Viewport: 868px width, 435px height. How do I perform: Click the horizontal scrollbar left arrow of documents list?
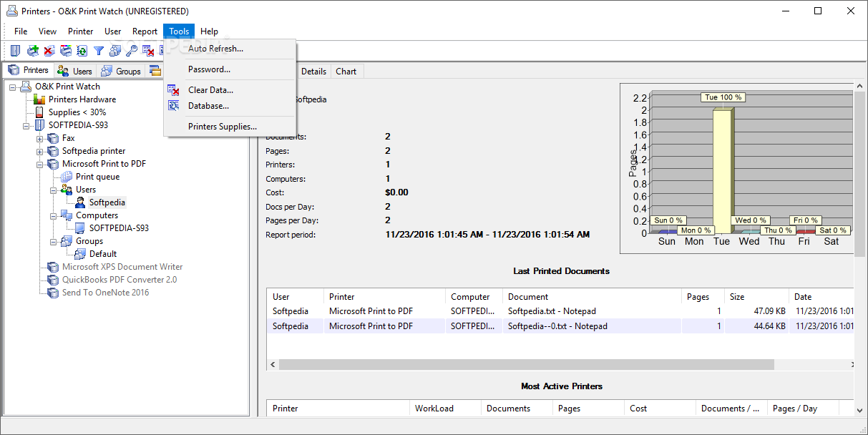pos(273,365)
